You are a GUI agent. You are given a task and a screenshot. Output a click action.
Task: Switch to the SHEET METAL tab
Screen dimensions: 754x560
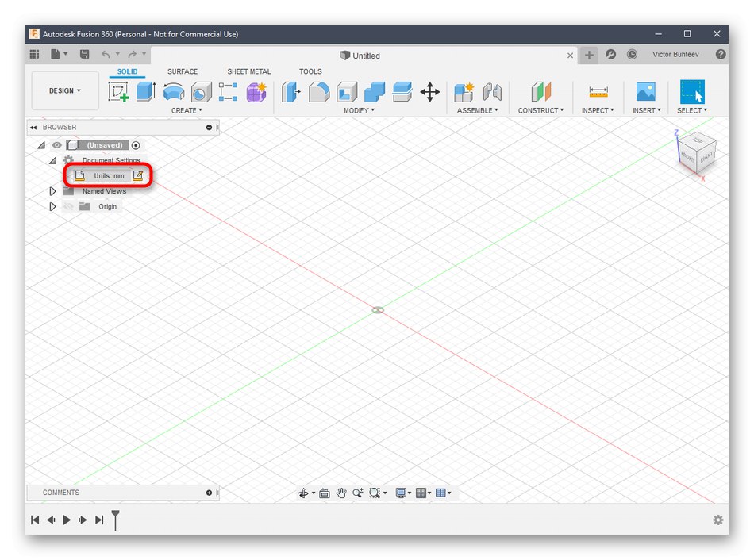click(x=249, y=71)
